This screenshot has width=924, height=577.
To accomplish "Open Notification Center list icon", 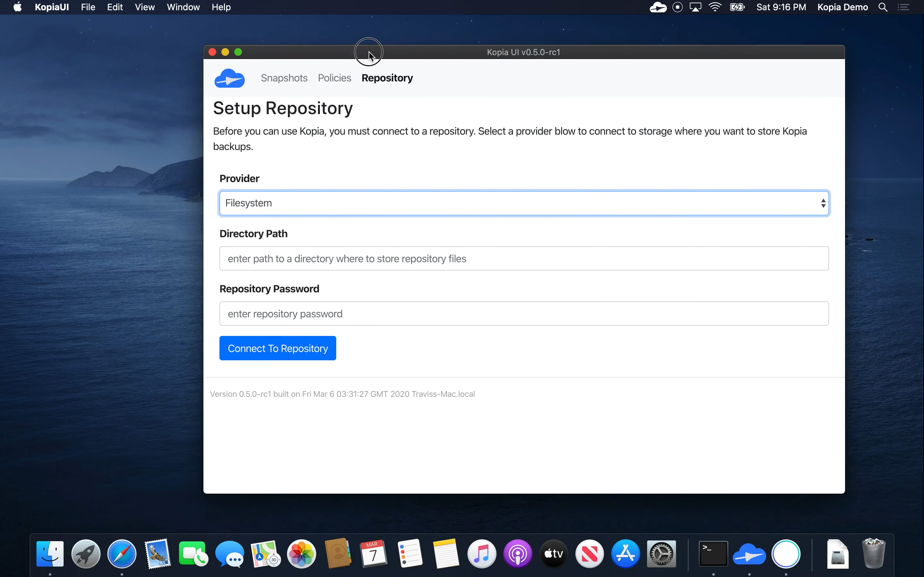I will pos(903,7).
